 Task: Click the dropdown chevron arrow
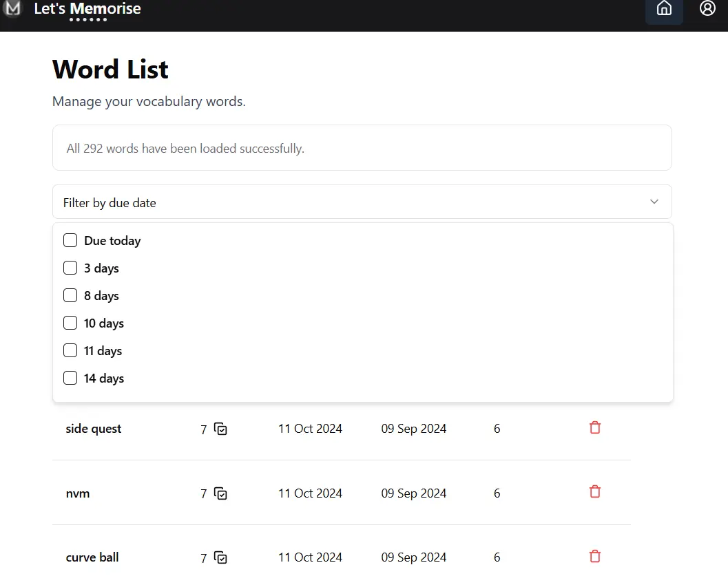tap(654, 202)
